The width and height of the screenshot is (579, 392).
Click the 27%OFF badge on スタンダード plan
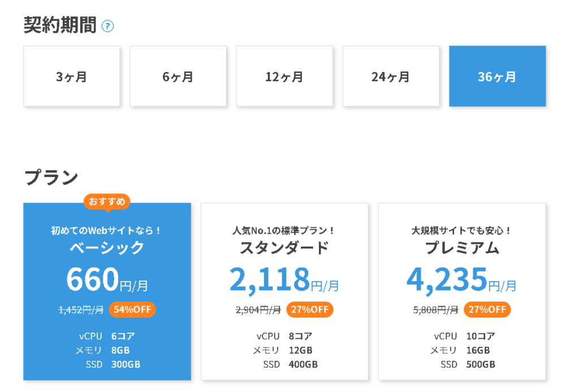[310, 309]
